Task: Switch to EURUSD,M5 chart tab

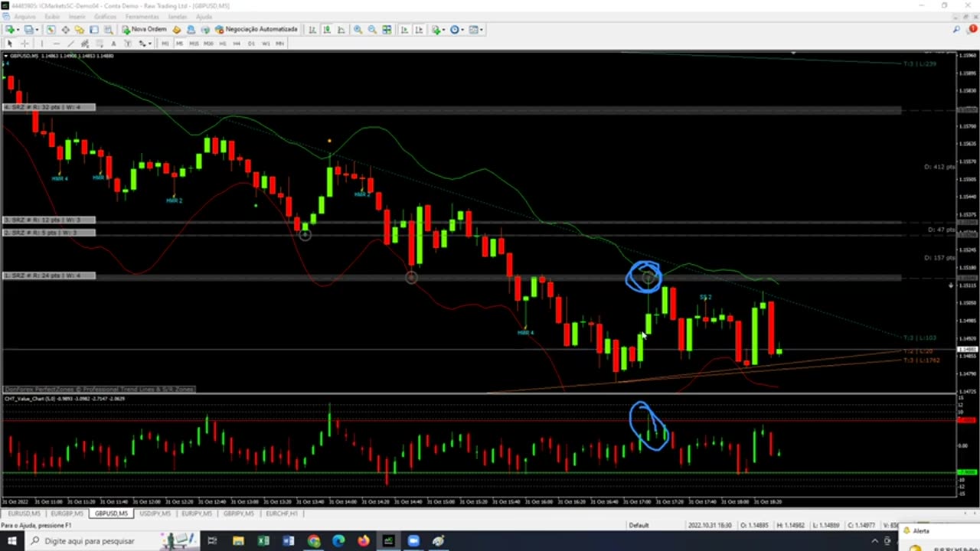Action: 24,514
